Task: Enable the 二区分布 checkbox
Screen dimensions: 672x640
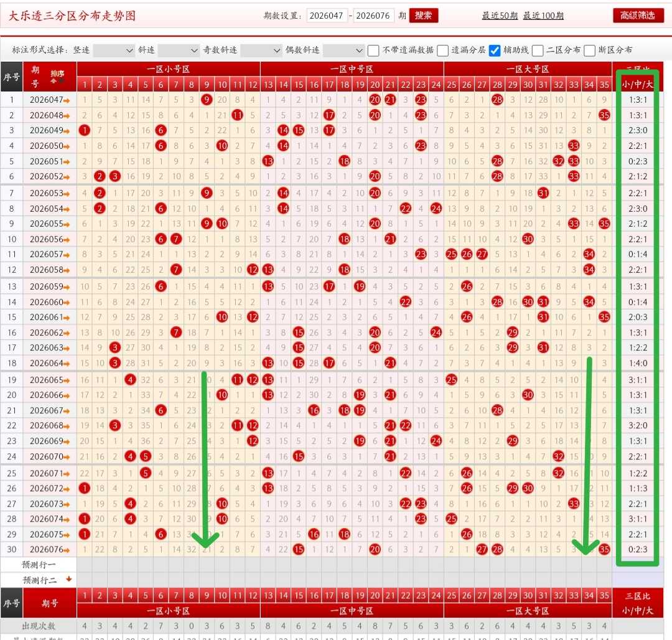Action: [x=538, y=50]
